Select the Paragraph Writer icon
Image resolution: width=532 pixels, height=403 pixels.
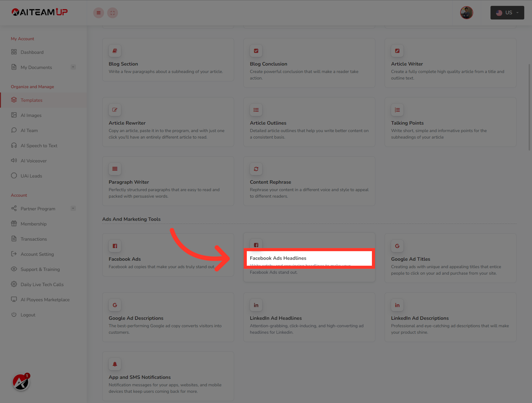tap(115, 169)
